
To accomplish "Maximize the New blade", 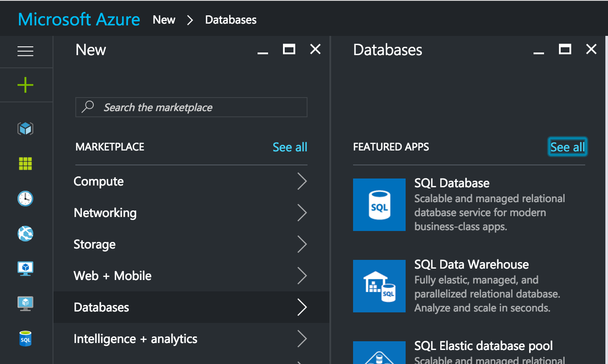I will (289, 49).
